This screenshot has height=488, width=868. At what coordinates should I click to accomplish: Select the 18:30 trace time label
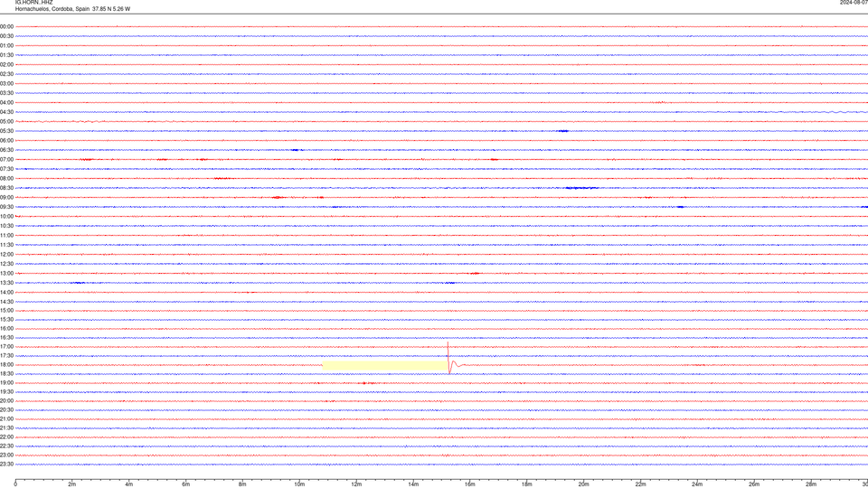[x=6, y=374]
